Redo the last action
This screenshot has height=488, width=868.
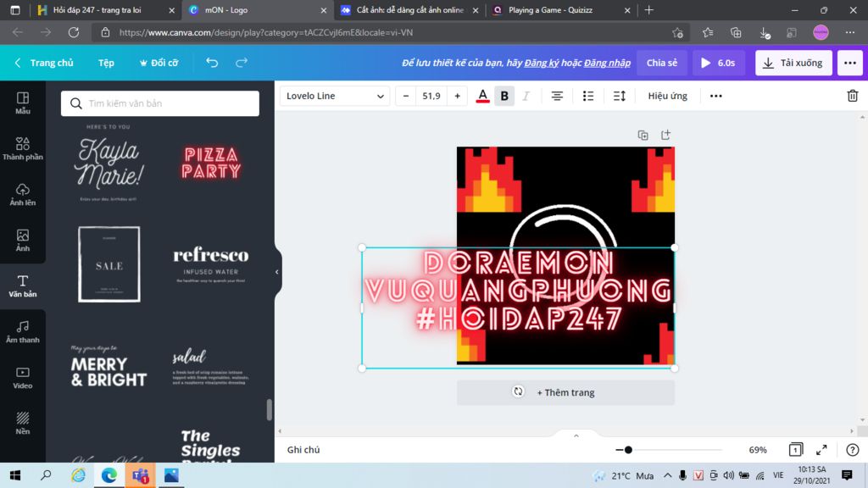[242, 63]
